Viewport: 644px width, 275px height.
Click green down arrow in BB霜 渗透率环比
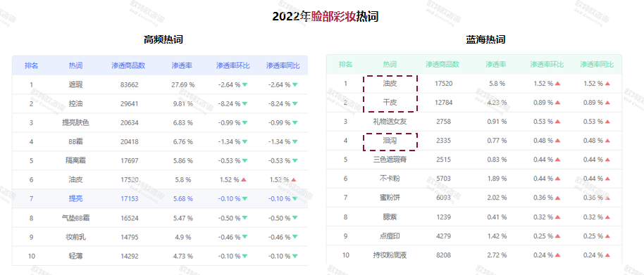[244, 142]
